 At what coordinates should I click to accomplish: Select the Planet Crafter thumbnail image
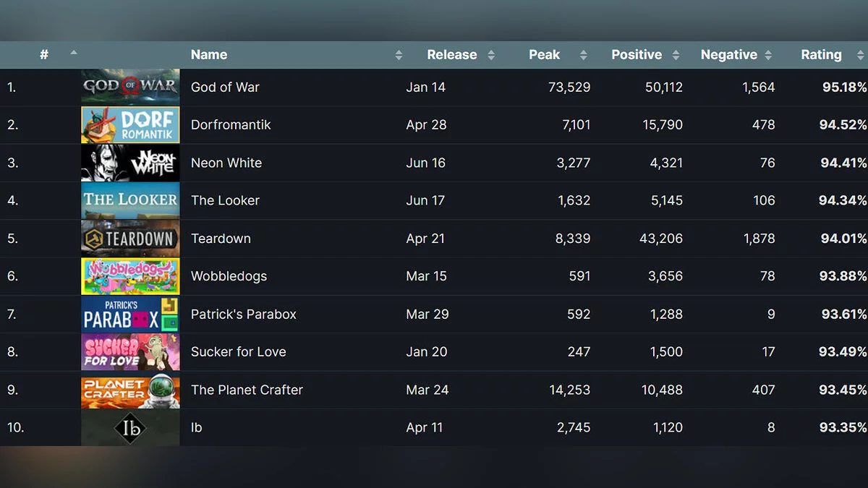click(130, 390)
